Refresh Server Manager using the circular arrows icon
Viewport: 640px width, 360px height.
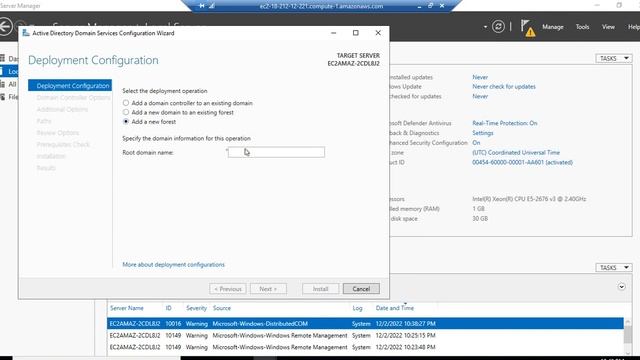[498, 27]
